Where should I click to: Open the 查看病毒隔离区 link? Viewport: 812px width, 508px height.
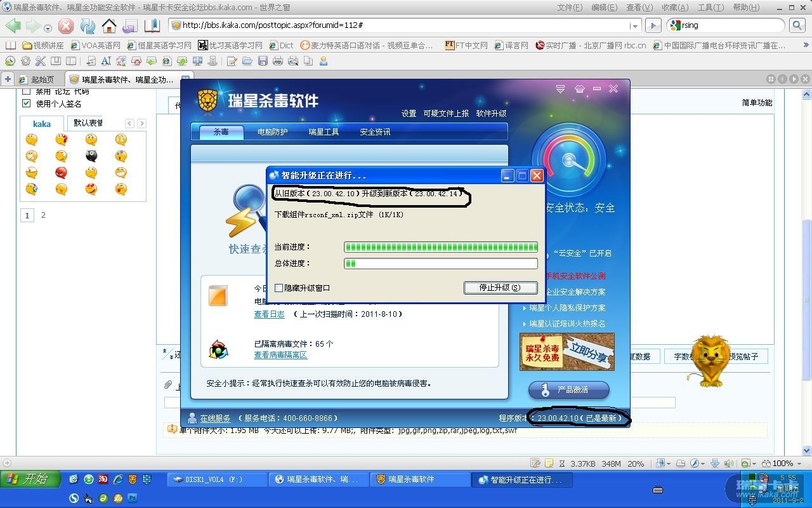(280, 355)
